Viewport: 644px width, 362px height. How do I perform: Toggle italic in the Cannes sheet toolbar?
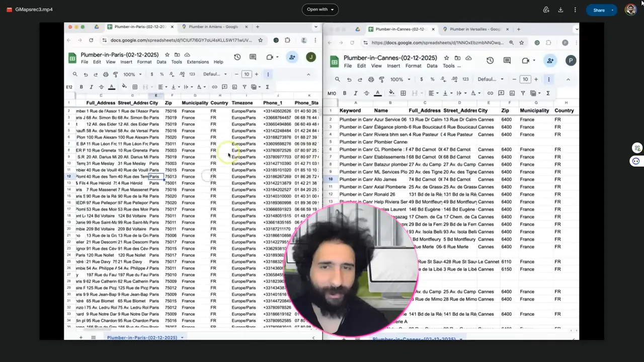click(356, 93)
